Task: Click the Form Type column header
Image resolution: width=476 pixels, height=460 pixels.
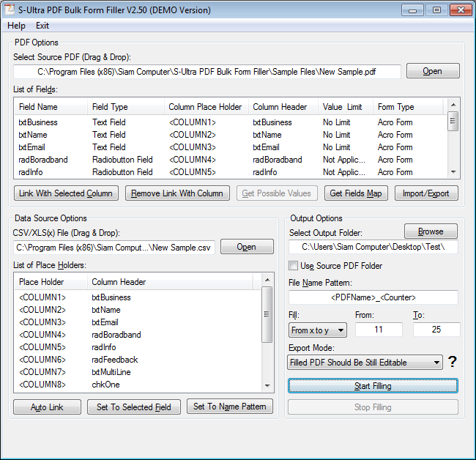Action: (408, 107)
